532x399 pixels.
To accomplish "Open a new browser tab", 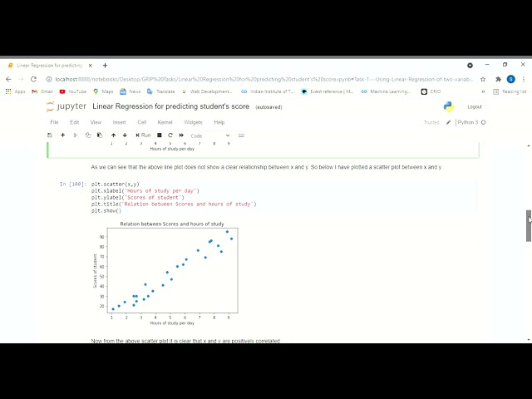I will [x=106, y=66].
